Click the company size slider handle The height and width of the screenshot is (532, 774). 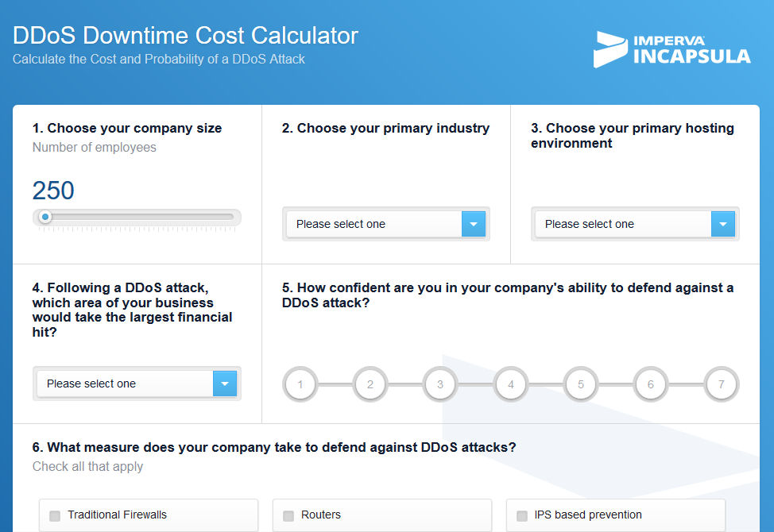point(45,217)
